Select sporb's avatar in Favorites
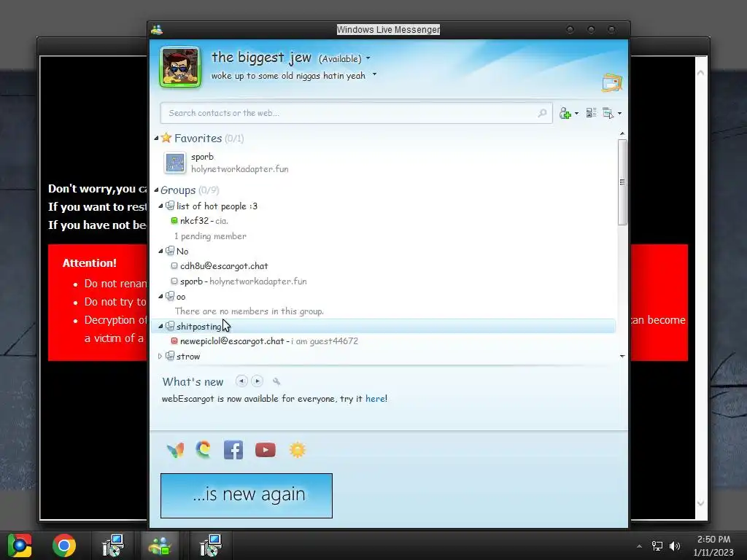Viewport: 747px width, 560px height. pyautogui.click(x=175, y=163)
